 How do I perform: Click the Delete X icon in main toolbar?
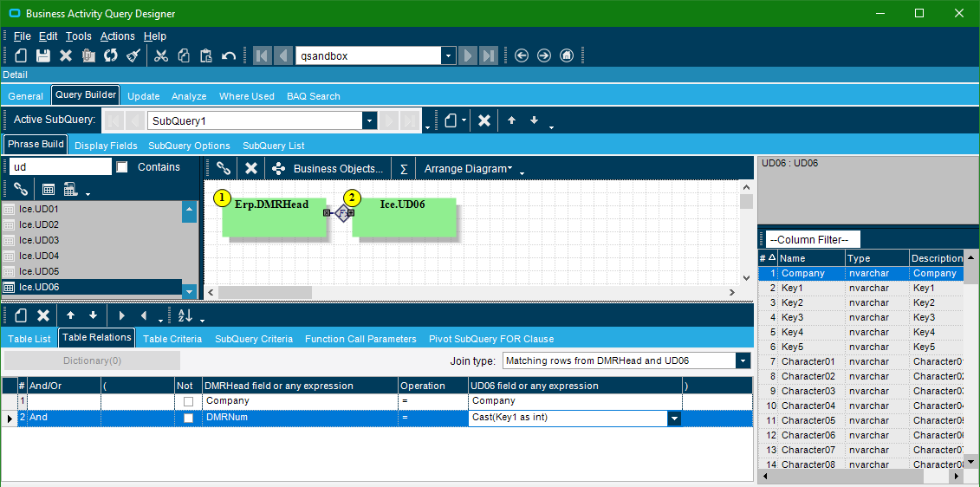click(66, 55)
